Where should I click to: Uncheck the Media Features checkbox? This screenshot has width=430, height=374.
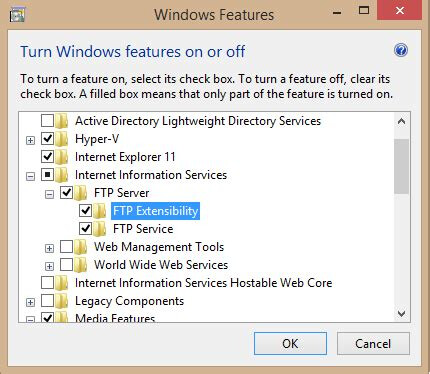pyautogui.click(x=47, y=317)
